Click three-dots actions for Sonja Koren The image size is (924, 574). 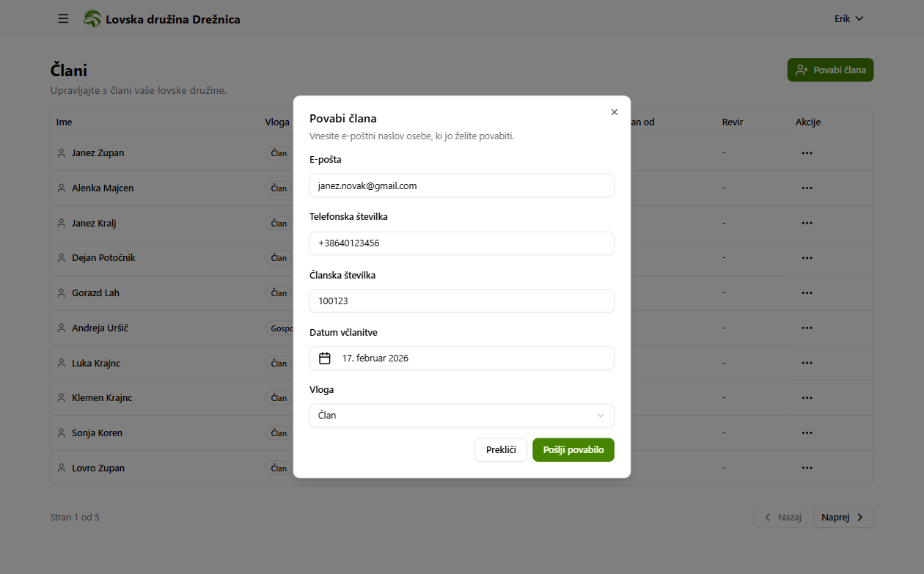point(807,433)
